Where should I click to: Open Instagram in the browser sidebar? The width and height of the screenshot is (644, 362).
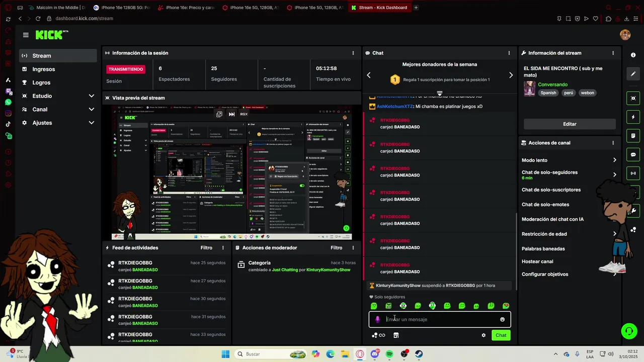[8, 113]
